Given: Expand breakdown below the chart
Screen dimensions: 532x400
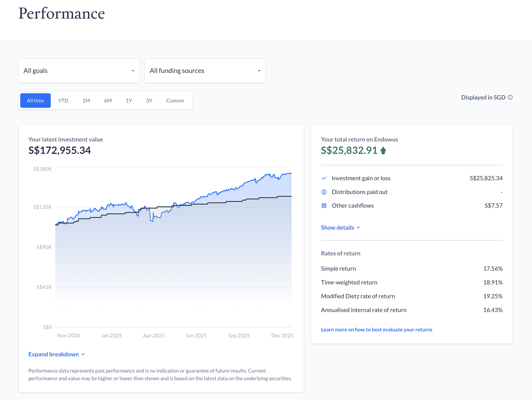Looking at the screenshot, I should 53,354.
